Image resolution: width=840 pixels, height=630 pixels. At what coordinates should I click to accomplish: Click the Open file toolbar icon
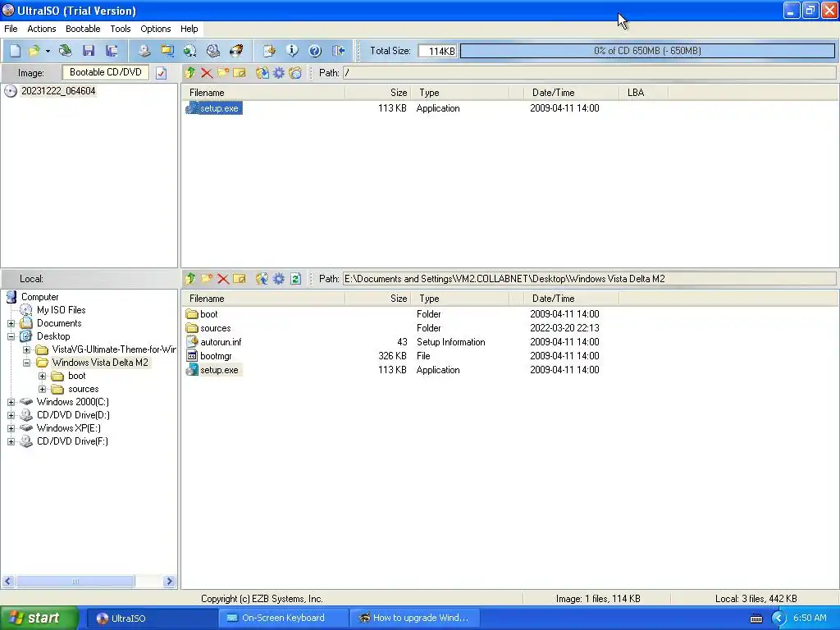(34, 51)
